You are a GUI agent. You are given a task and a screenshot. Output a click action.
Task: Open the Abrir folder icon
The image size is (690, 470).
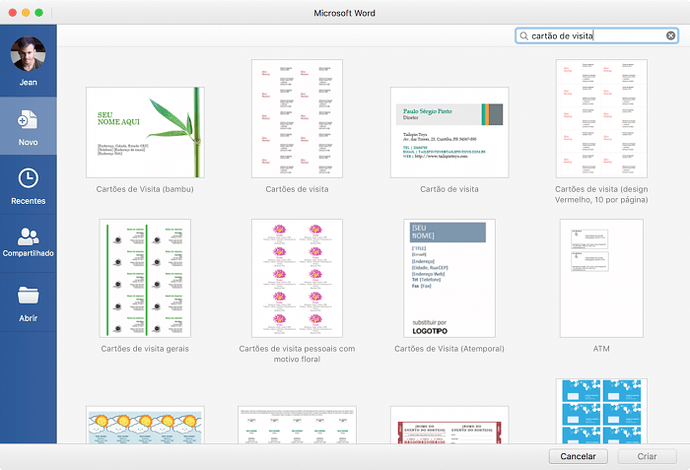point(28,295)
